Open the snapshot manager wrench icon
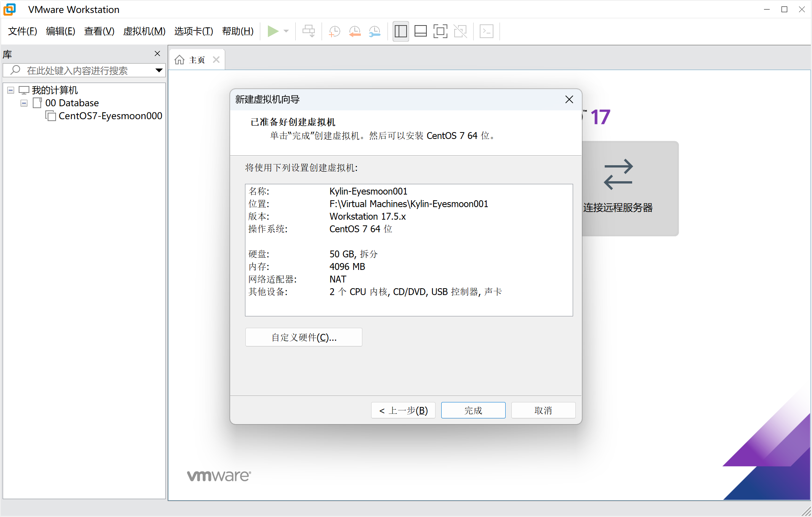The height and width of the screenshot is (517, 812). [375, 31]
